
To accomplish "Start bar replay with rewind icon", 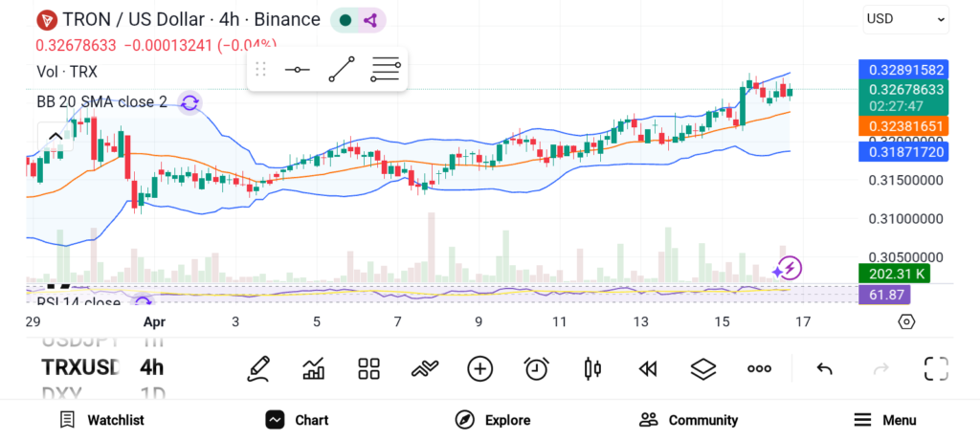I will (x=648, y=368).
